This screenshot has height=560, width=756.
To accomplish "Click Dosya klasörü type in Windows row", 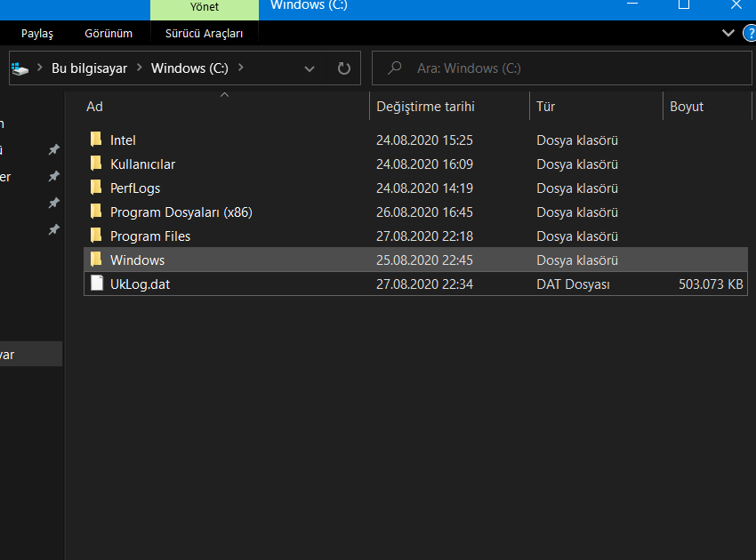I will 577,260.
